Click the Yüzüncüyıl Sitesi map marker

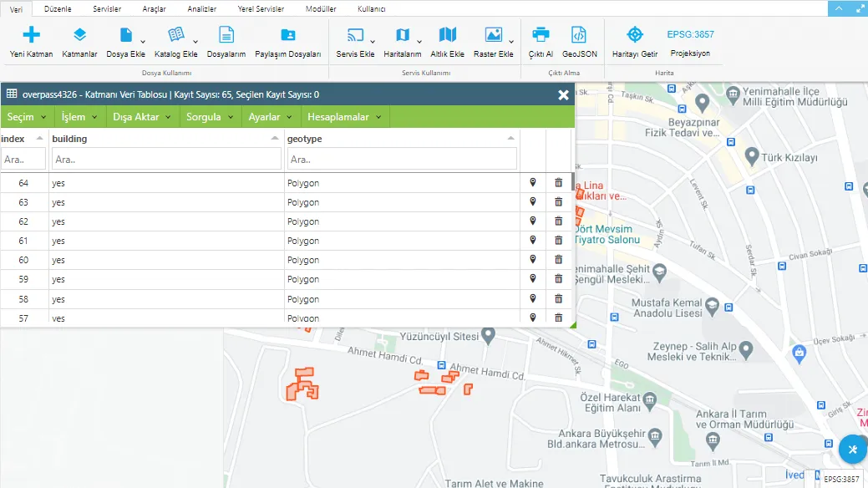(488, 335)
